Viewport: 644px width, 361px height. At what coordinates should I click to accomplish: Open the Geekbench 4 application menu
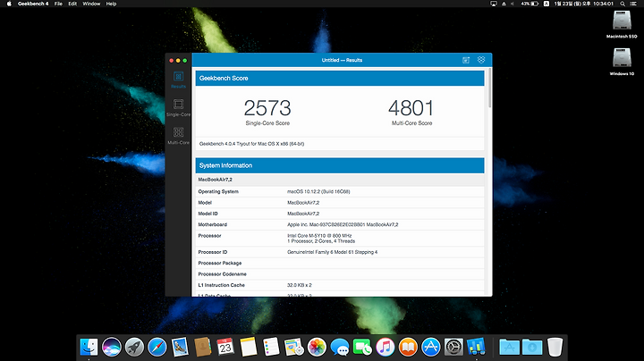pos(33,4)
